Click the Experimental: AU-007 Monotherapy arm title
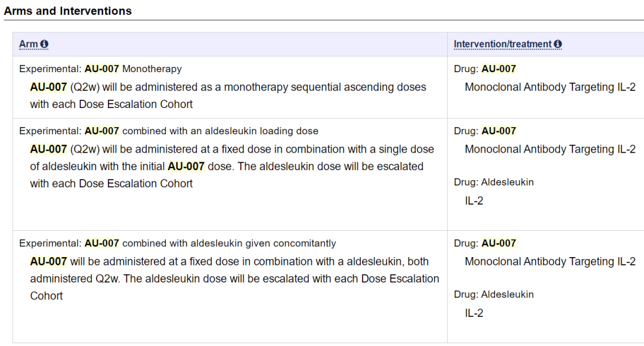Image resolution: width=644 pixels, height=346 pixels. tap(100, 69)
